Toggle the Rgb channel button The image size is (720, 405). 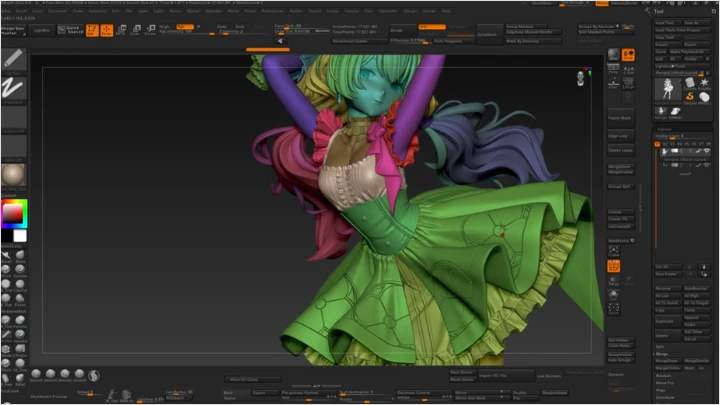[x=184, y=26]
